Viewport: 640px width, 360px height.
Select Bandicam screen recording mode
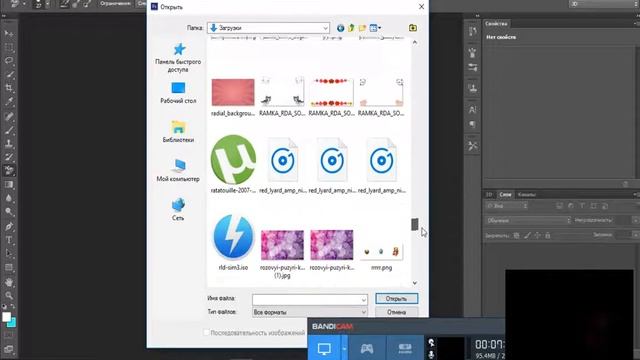324,348
